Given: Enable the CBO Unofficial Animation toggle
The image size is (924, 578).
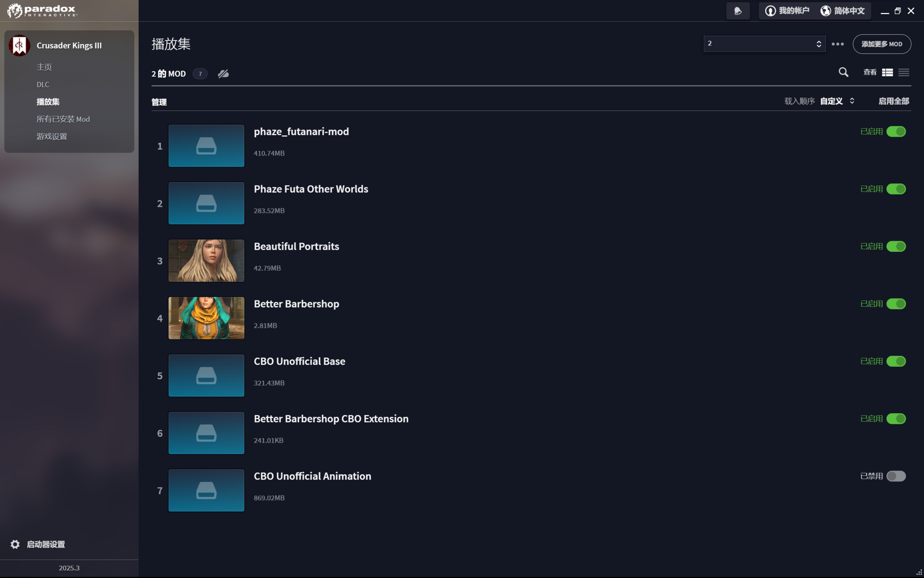Looking at the screenshot, I should pos(896,476).
